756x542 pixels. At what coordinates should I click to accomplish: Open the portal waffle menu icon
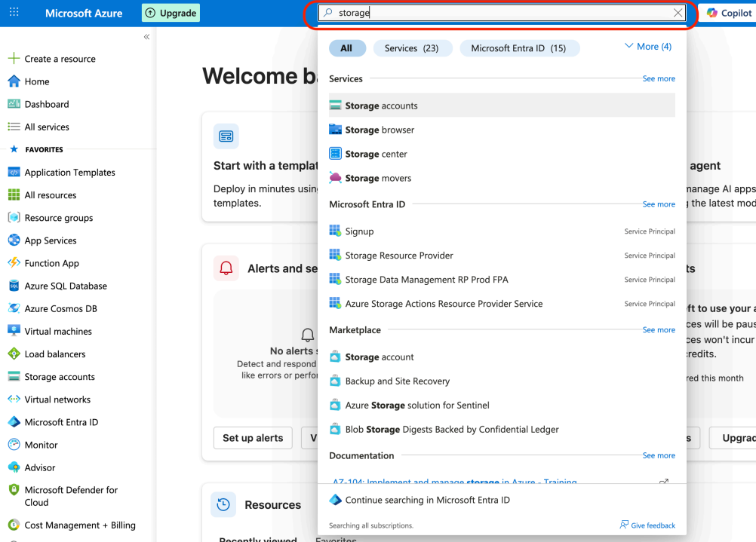[x=14, y=13]
